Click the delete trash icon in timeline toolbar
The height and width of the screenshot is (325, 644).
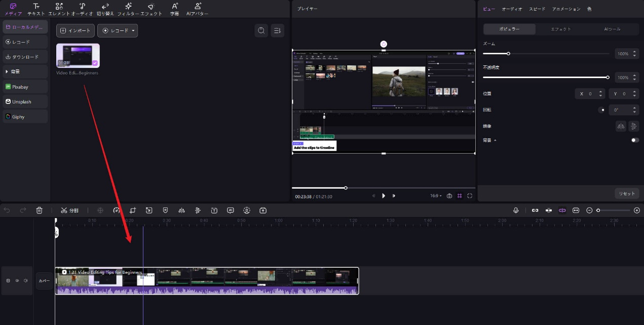(40, 210)
